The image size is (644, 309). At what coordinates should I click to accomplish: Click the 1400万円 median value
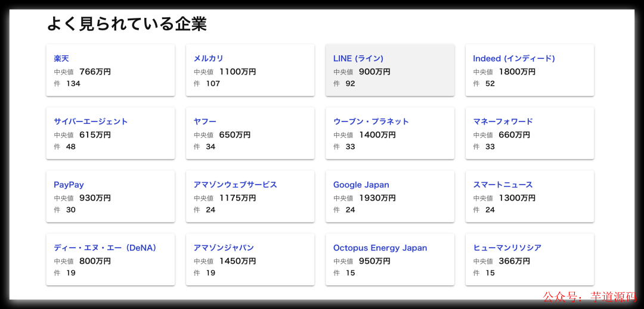tap(377, 135)
